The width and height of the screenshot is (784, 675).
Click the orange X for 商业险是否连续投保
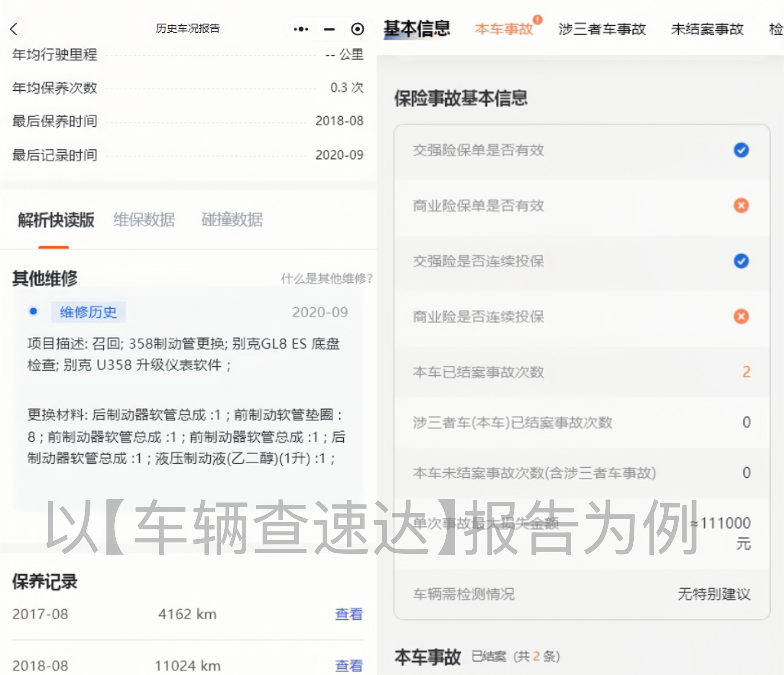[741, 316]
